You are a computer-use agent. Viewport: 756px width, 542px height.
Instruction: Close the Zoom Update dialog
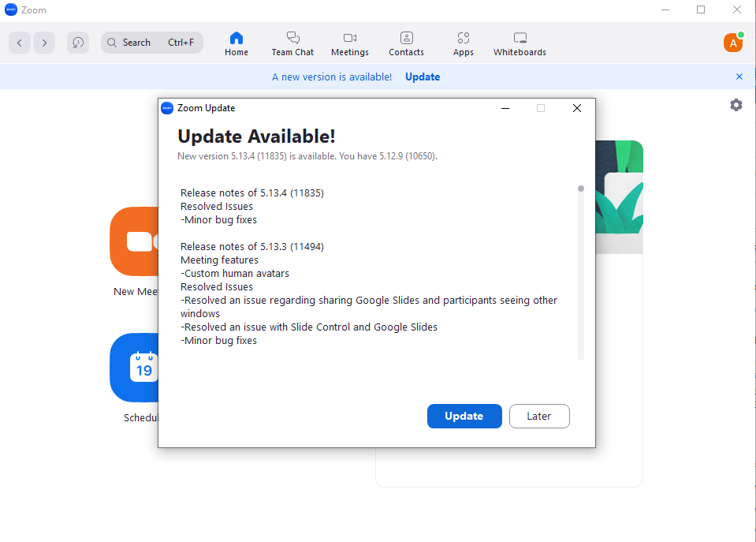(x=576, y=108)
